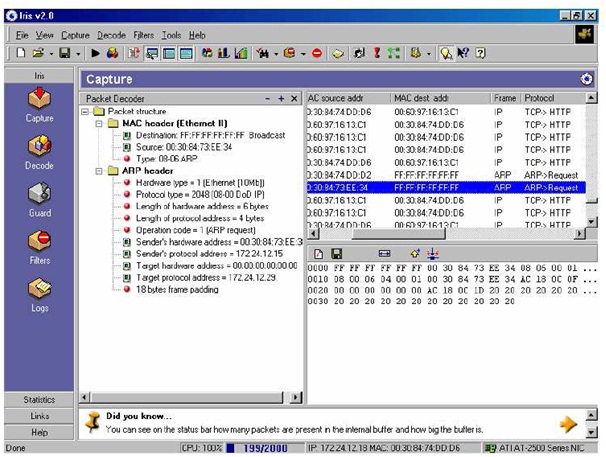Click the binoculars search icon
Viewport: 606px width, 457px height.
click(263, 53)
